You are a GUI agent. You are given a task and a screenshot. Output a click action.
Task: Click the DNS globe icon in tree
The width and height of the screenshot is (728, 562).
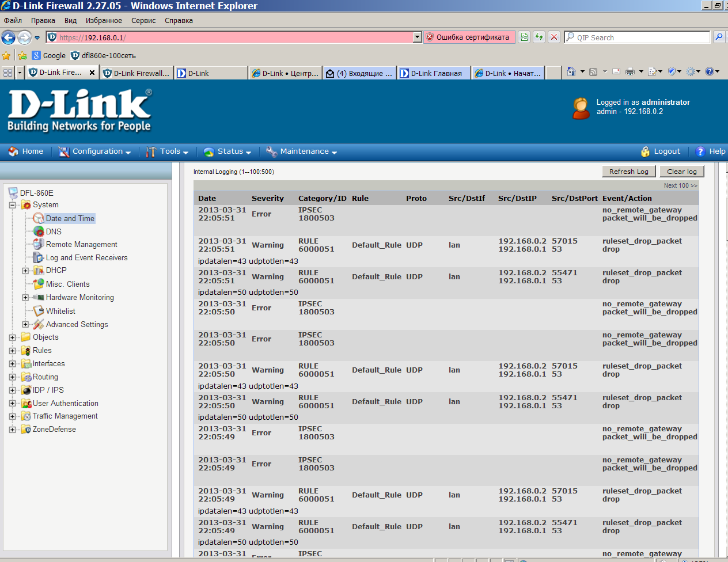pyautogui.click(x=39, y=231)
